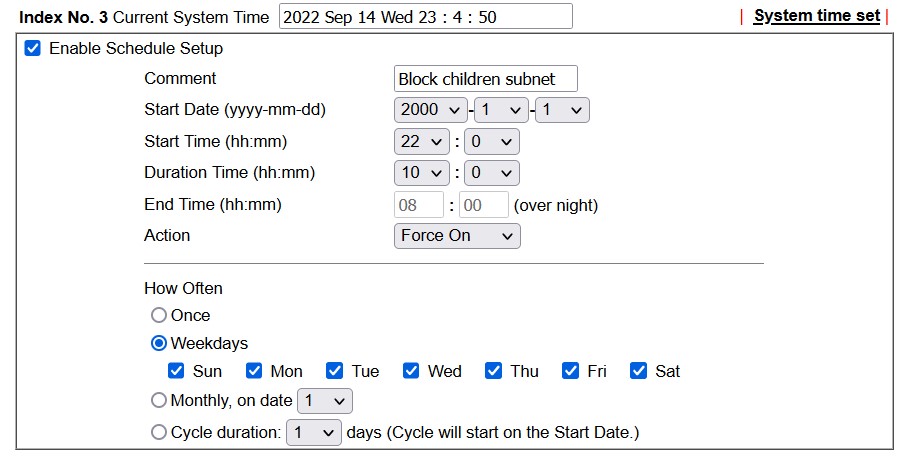Select the Once radio button

159,315
